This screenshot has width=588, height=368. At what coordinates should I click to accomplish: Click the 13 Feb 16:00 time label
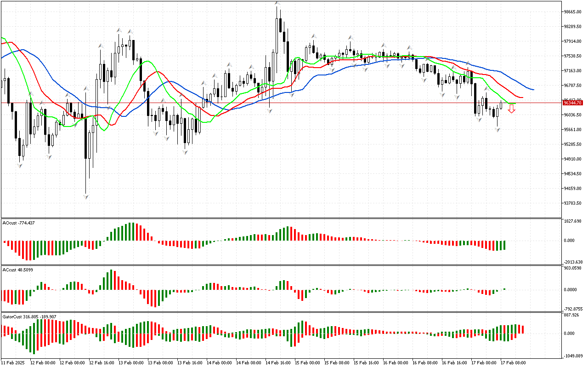(x=190, y=363)
